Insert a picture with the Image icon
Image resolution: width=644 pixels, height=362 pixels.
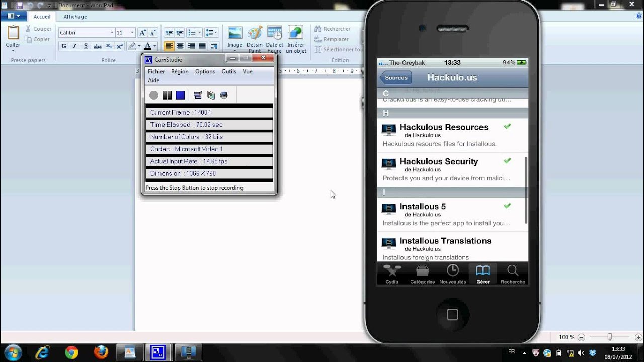pos(235,33)
